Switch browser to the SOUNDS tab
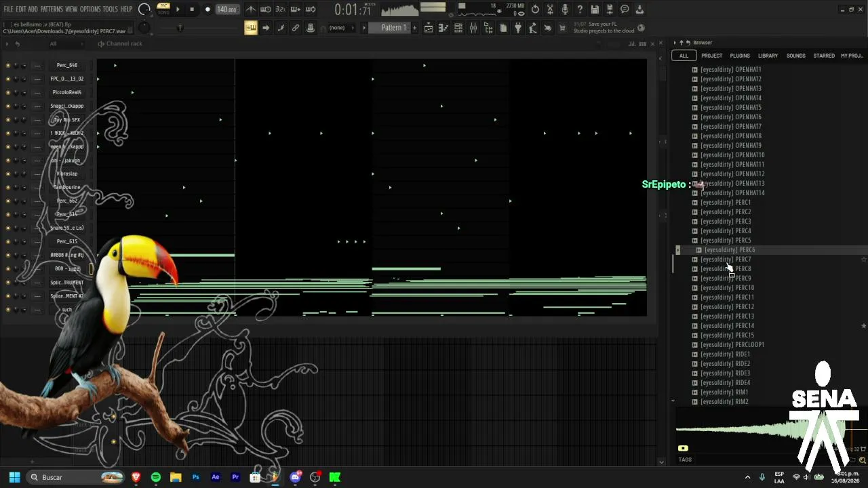Screen dimensions: 868x488 (795, 56)
